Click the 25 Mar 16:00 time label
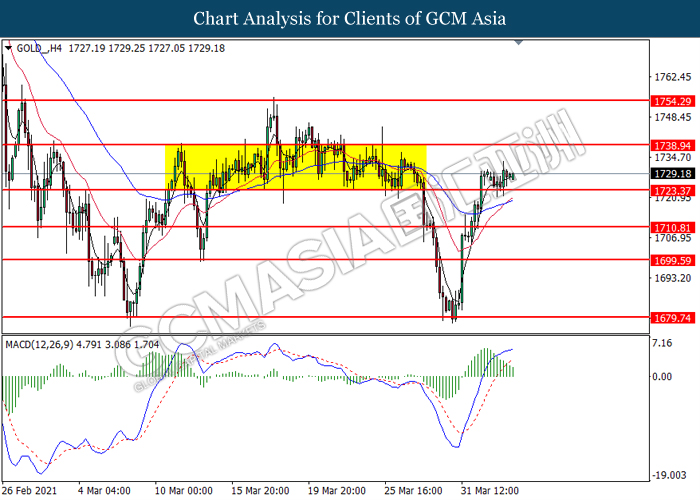700x500 pixels. (413, 491)
